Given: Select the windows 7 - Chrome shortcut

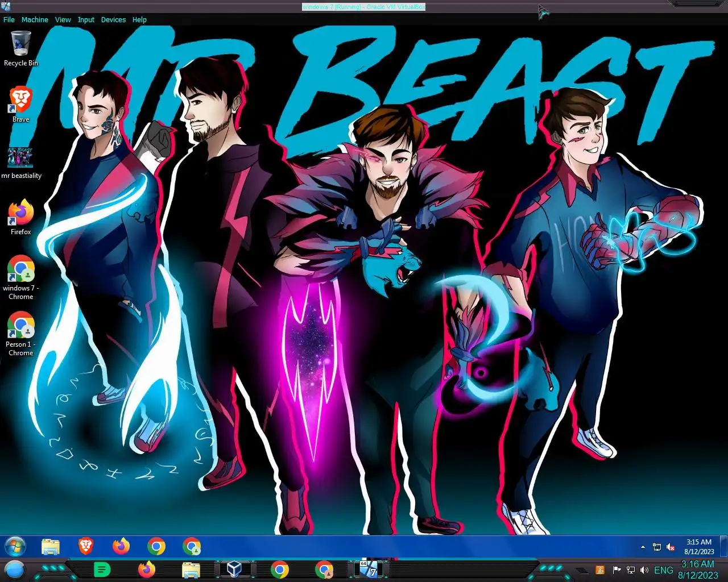Looking at the screenshot, I should 21,277.
